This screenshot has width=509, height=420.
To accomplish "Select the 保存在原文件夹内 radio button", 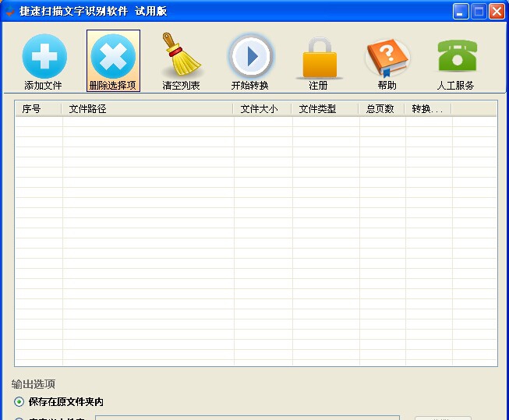I will coord(19,402).
